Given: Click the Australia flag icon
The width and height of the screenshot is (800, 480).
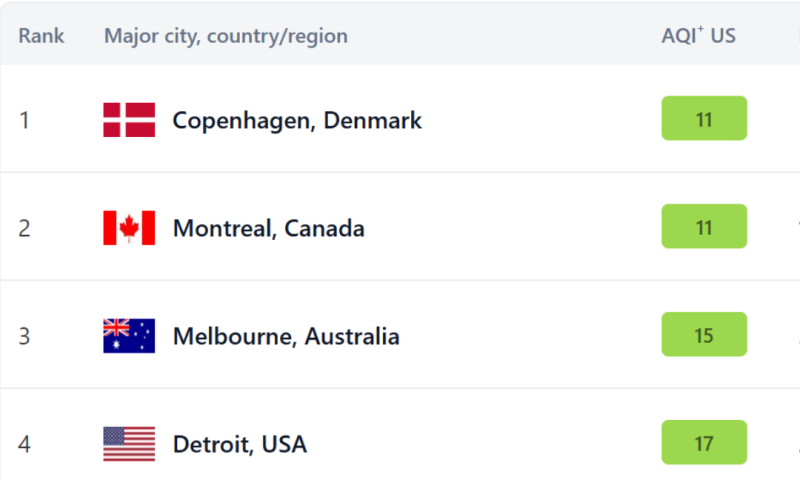Looking at the screenshot, I should [x=129, y=336].
